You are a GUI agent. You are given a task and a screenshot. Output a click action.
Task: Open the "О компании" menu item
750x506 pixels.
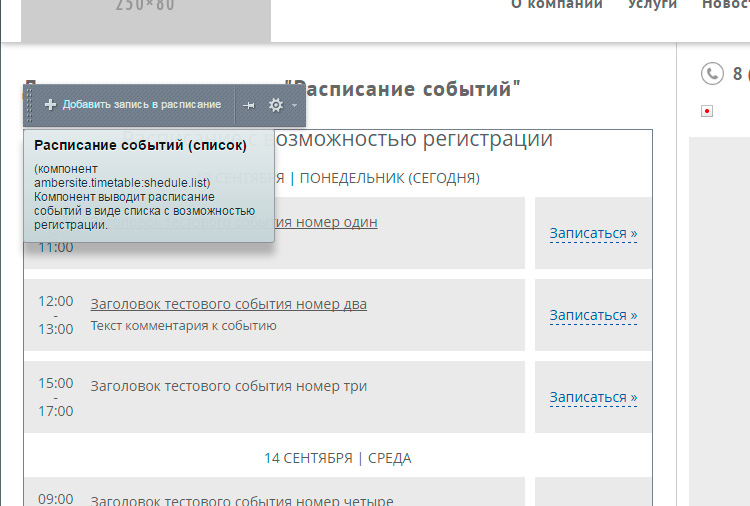pos(556,5)
